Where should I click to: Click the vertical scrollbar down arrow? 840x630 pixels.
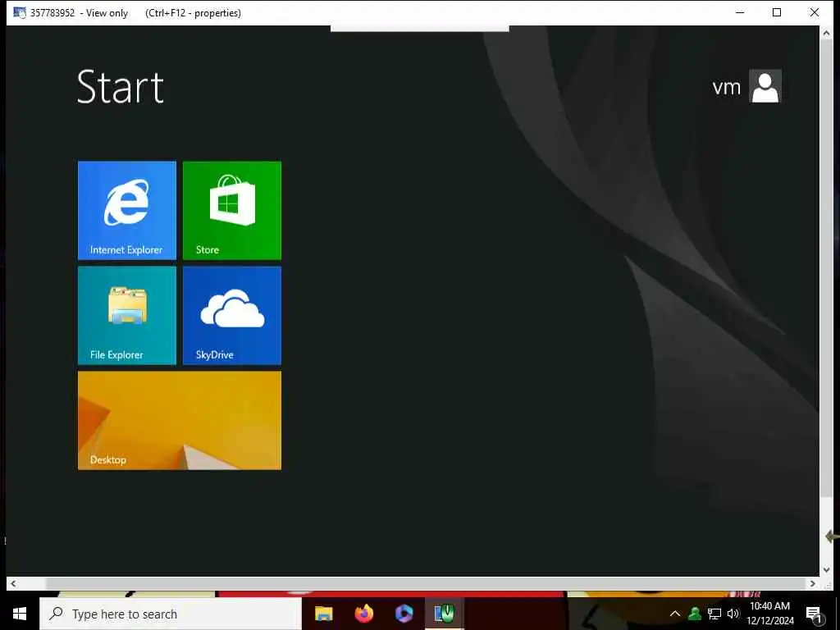click(x=826, y=570)
